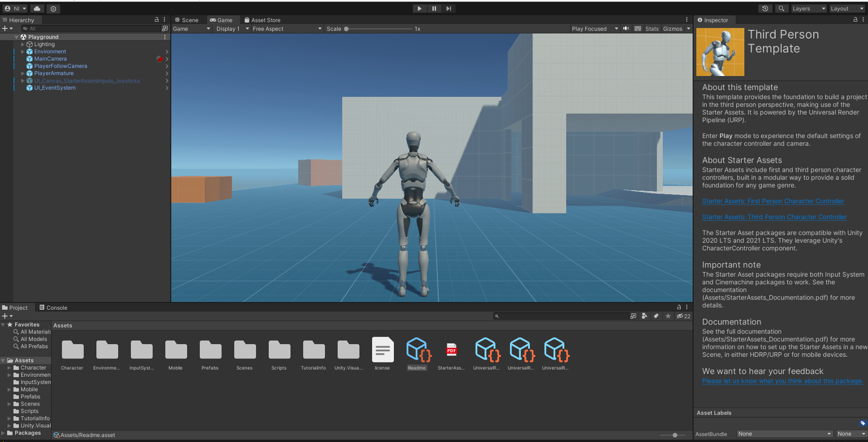Open the Console tab
Image resolution: width=868 pixels, height=442 pixels.
tap(53, 308)
